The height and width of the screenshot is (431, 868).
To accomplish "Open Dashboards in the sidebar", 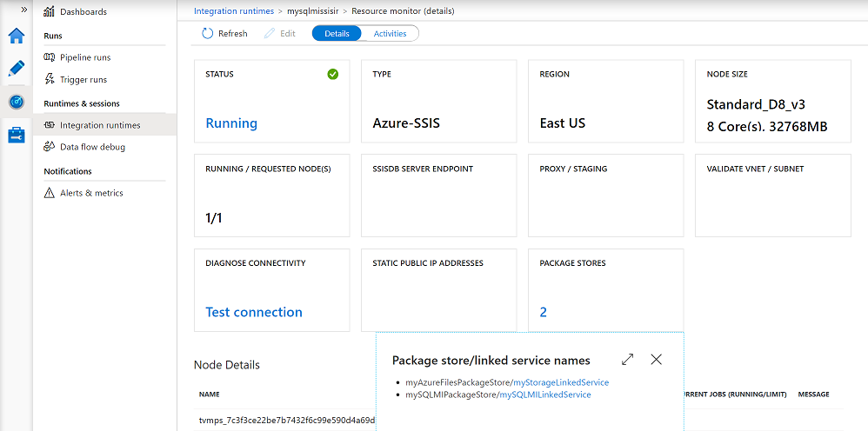I will [x=83, y=12].
